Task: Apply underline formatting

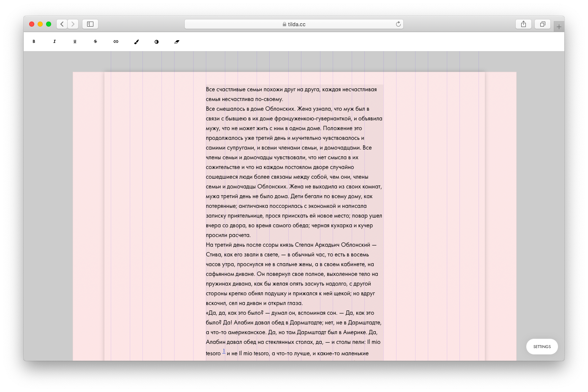Action: (75, 41)
